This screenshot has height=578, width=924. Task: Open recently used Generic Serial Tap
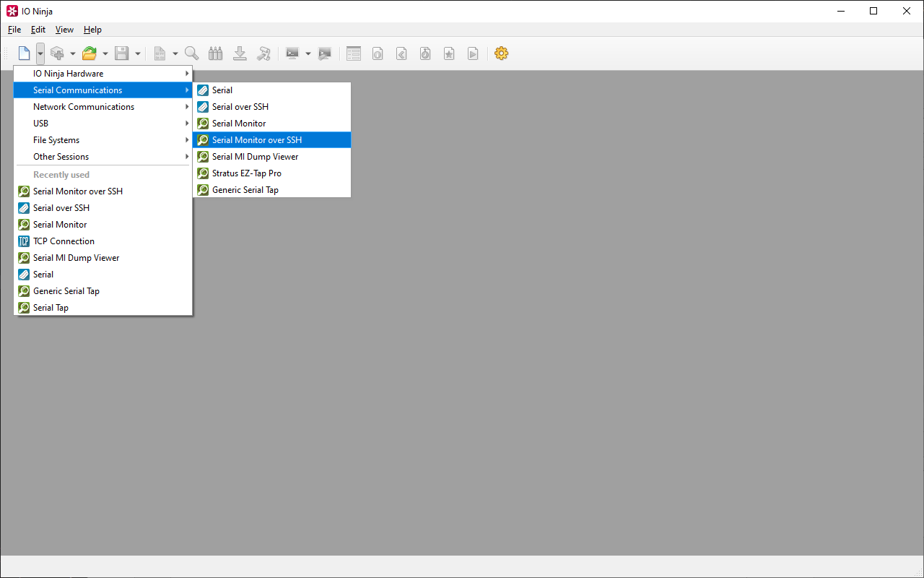pos(103,291)
